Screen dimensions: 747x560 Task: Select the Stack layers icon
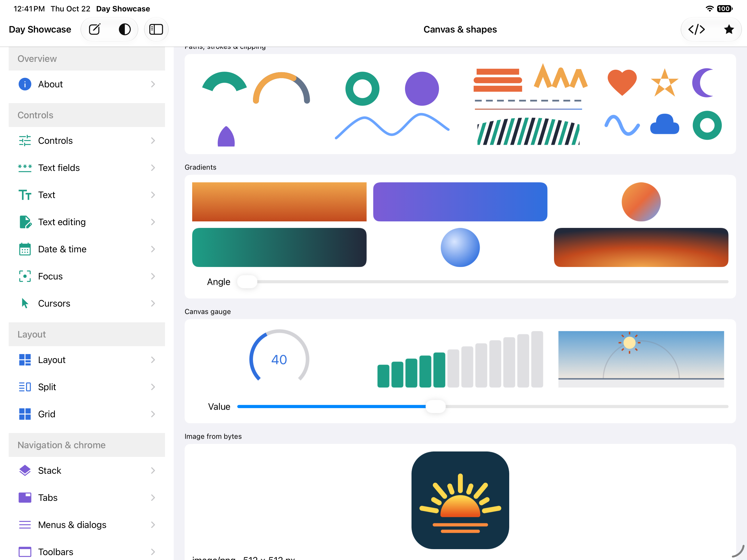[25, 470]
